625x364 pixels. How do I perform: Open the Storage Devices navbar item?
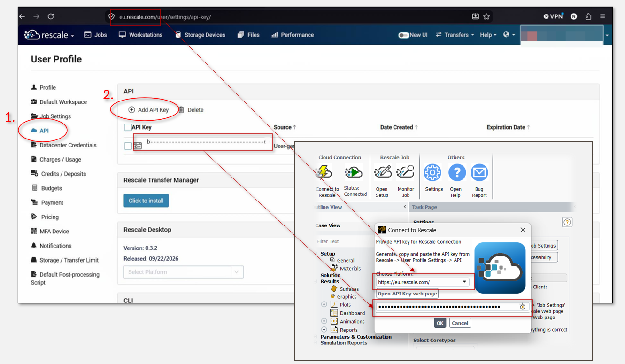[x=200, y=35]
